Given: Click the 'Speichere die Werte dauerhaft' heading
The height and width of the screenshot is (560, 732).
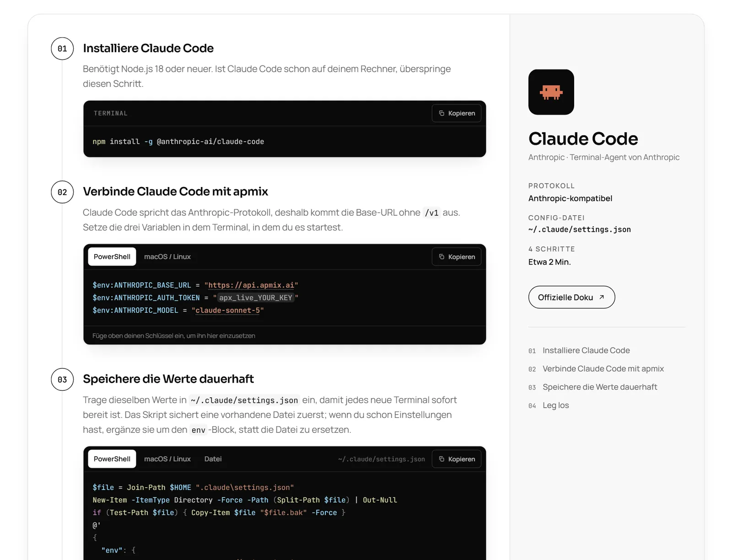Looking at the screenshot, I should 168,379.
